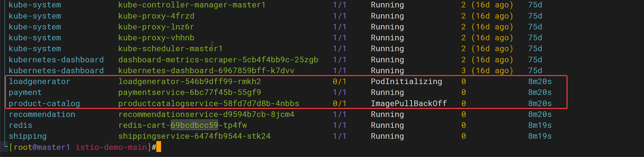This screenshot has height=157, width=644.
Task: Click the kube-proxy-vhhnb pod name
Action: tap(156, 38)
